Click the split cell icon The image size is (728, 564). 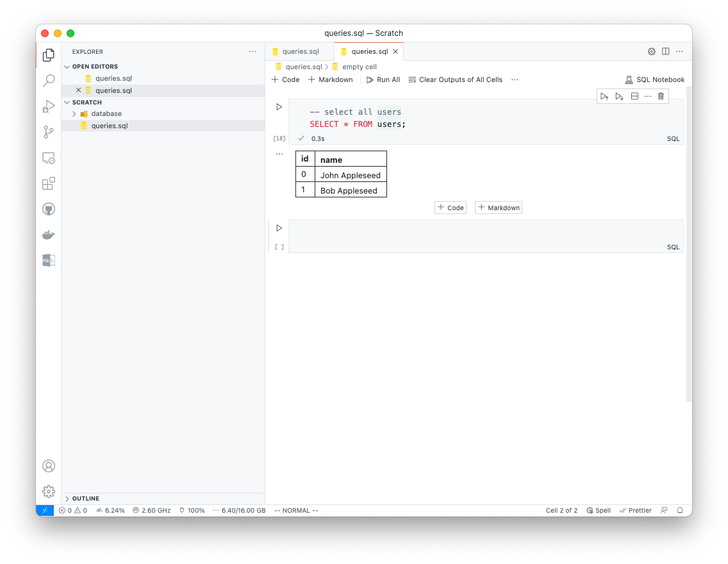tap(634, 96)
